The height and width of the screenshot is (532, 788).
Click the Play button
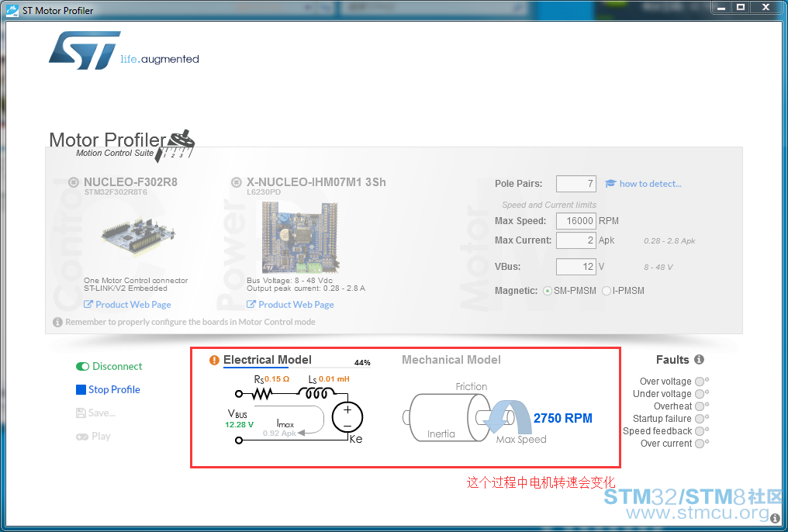coord(94,436)
